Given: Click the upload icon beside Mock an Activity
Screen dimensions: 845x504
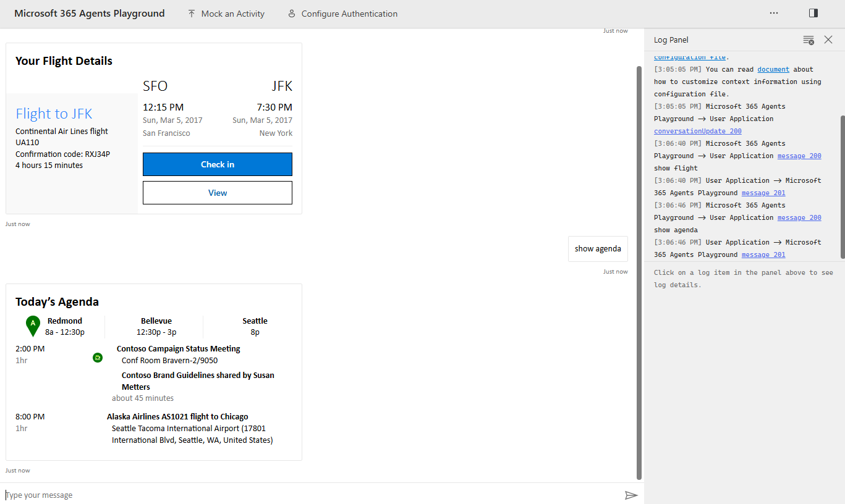Looking at the screenshot, I should tap(190, 13).
